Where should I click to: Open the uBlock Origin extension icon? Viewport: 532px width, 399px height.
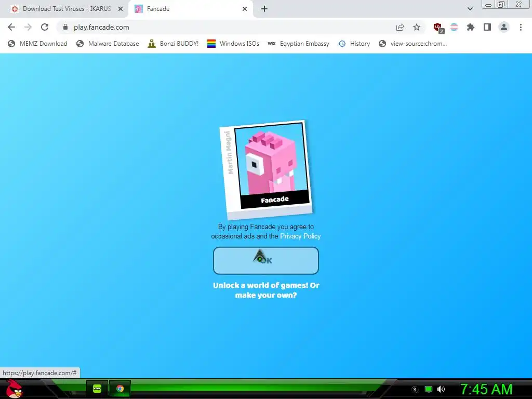pyautogui.click(x=438, y=28)
